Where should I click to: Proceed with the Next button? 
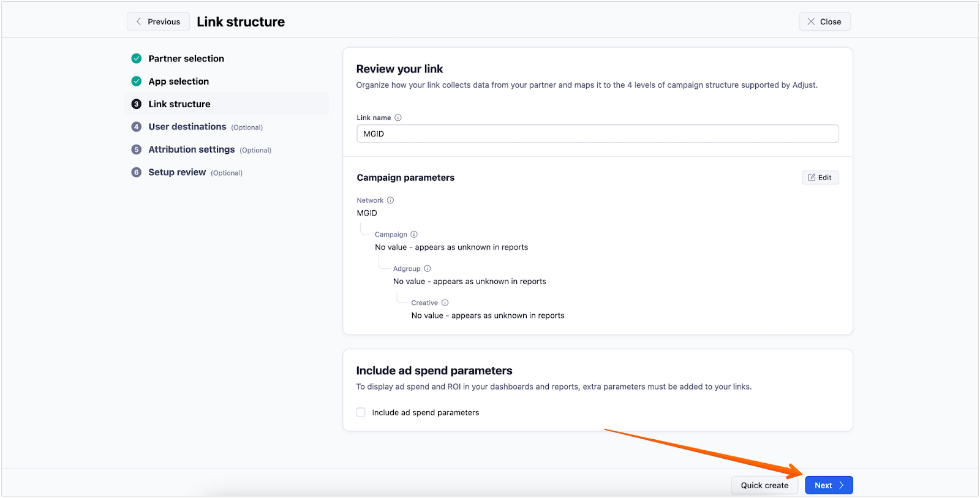829,485
